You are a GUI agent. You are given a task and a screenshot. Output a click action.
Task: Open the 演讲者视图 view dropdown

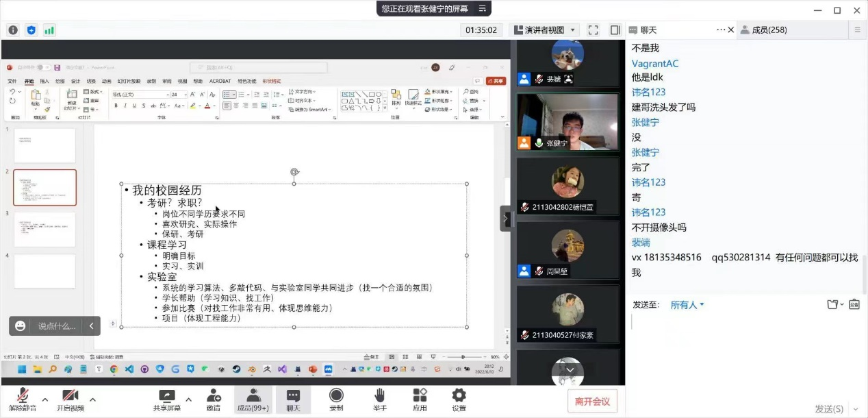coord(544,30)
